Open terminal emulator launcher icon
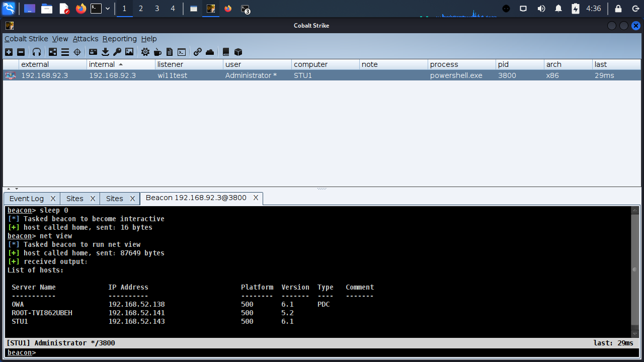Screen dimensions: 644x362 [x=96, y=9]
